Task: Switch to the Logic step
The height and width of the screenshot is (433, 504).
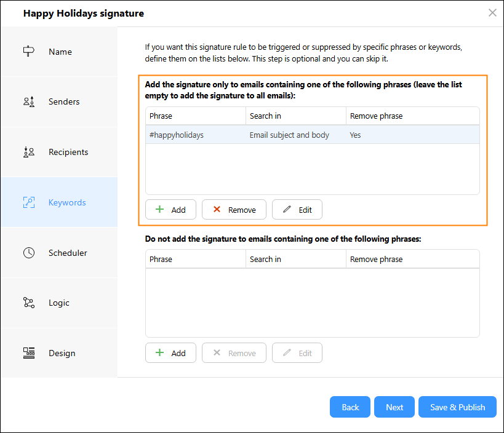Action: 59,303
